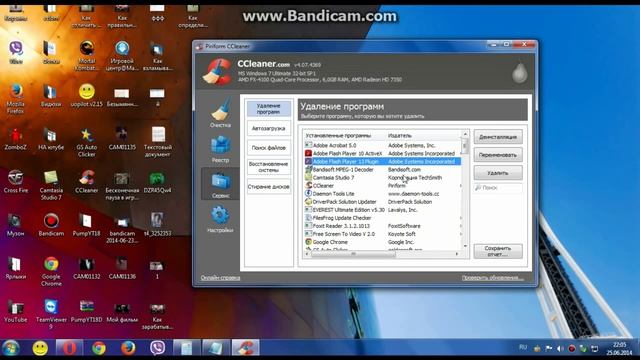
Task: Select the CCleaner taskbar button
Action: (x=246, y=348)
